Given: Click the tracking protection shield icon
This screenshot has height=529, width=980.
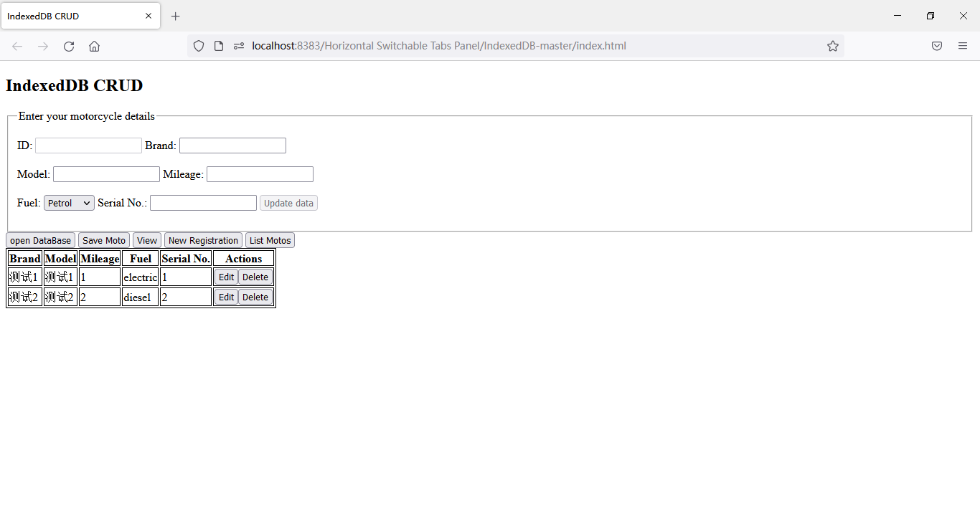Looking at the screenshot, I should pos(199,46).
